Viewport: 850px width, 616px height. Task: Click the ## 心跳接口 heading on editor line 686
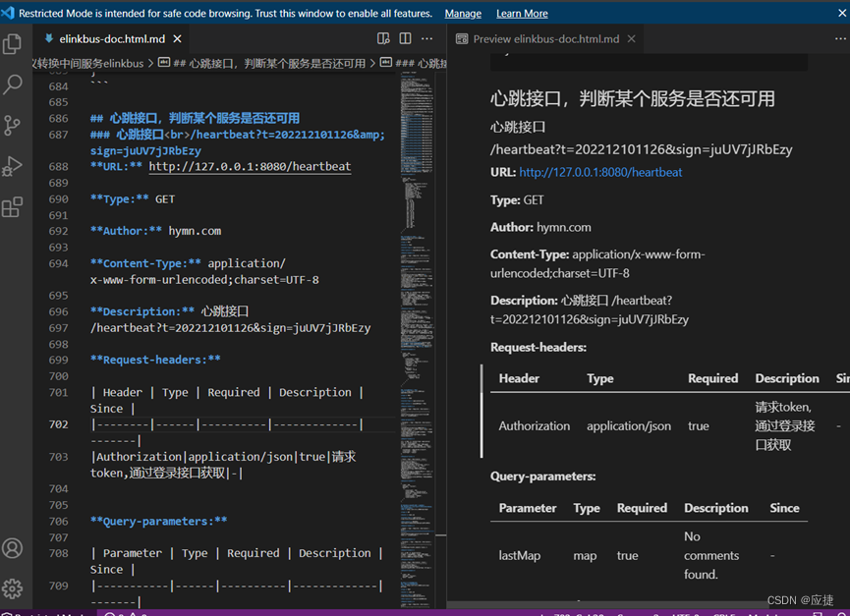pyautogui.click(x=196, y=118)
